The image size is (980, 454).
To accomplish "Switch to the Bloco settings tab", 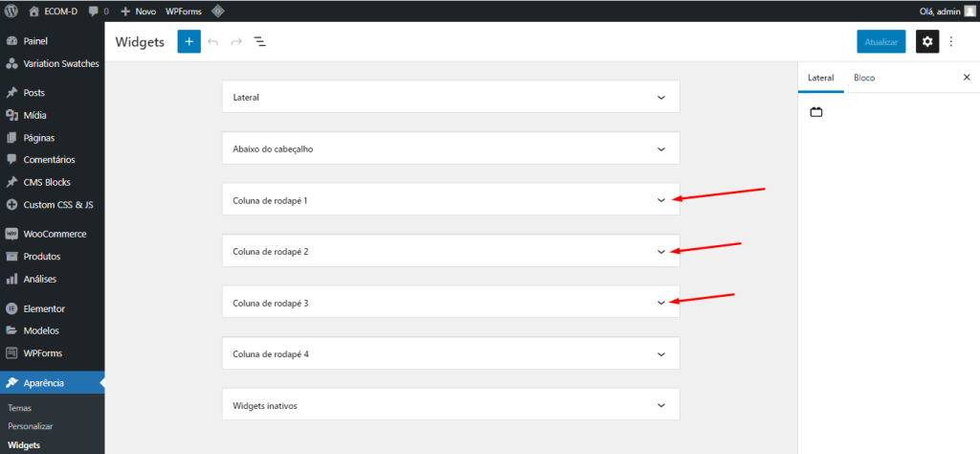I will point(864,78).
